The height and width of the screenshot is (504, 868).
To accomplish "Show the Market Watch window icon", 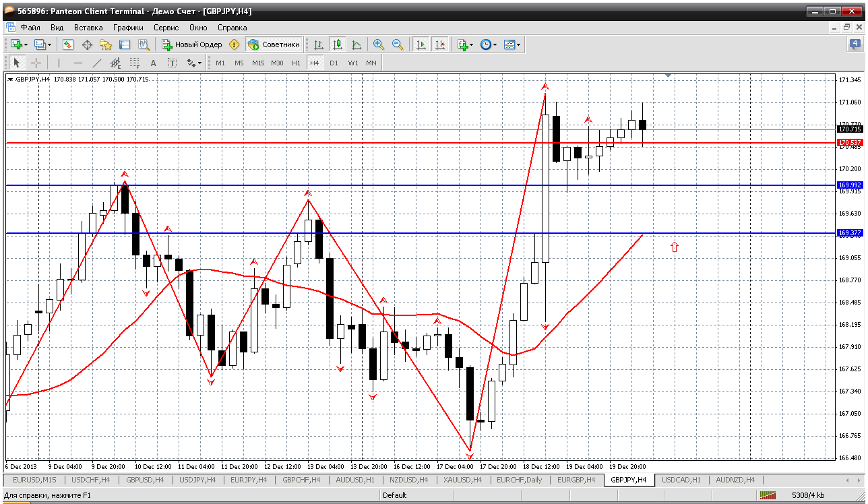I will (x=68, y=44).
